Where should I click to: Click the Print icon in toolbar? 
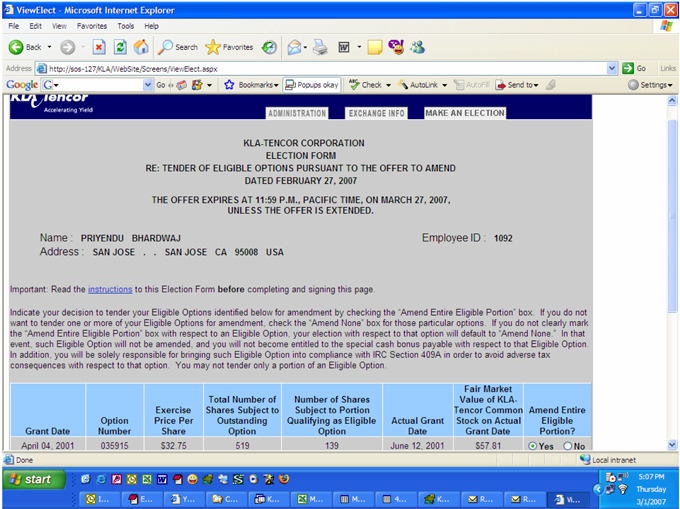point(320,47)
